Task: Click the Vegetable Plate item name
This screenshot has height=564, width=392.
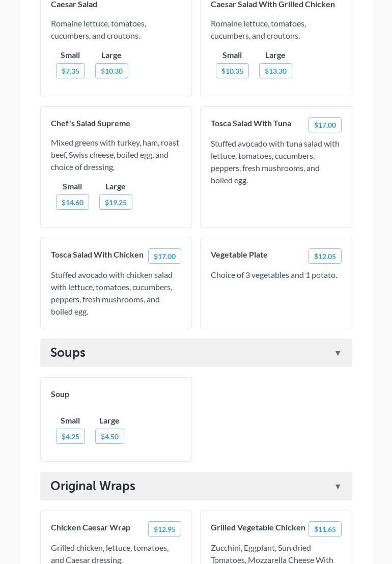Action: (x=239, y=255)
